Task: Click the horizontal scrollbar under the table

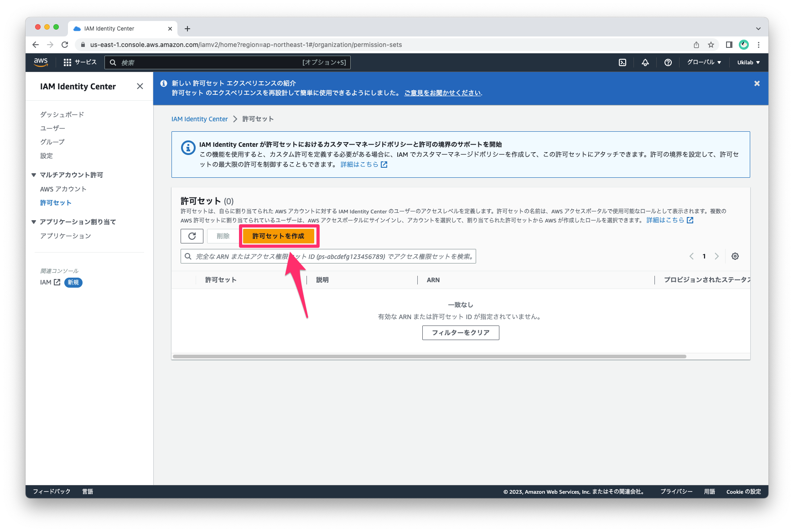Action: (x=429, y=356)
